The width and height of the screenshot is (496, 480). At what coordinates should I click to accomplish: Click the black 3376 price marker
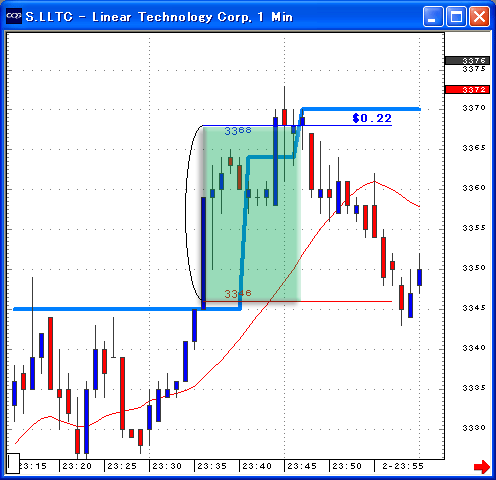467,60
